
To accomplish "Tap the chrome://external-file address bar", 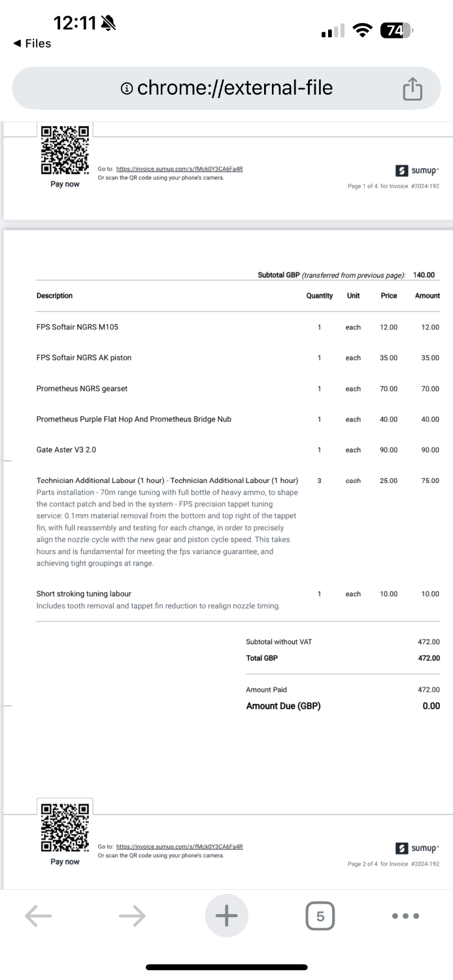I will (227, 88).
